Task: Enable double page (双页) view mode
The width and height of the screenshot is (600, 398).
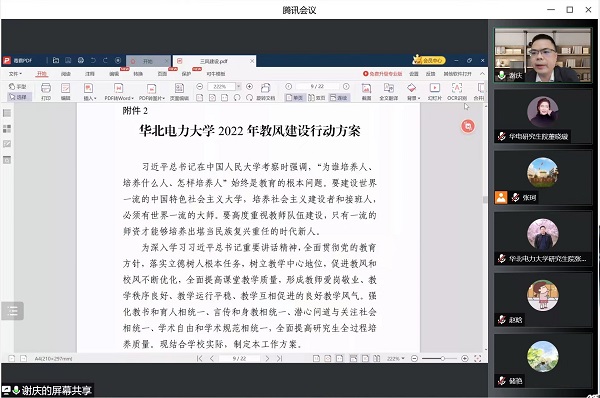Action: [x=316, y=98]
